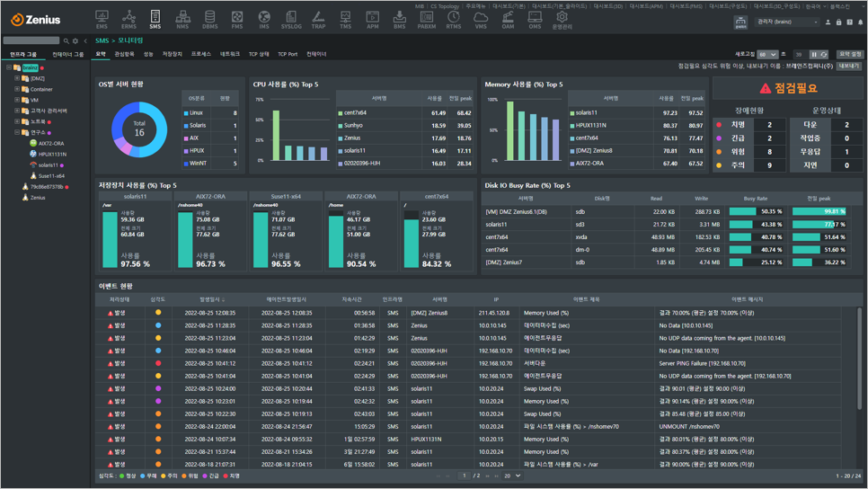
Task: Open the BMS module icon
Action: [x=399, y=20]
